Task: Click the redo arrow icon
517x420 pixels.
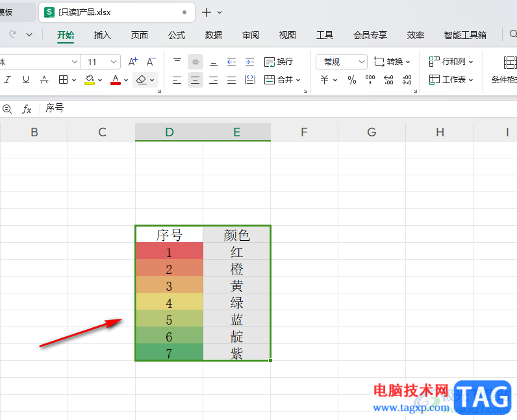Action: coord(12,34)
